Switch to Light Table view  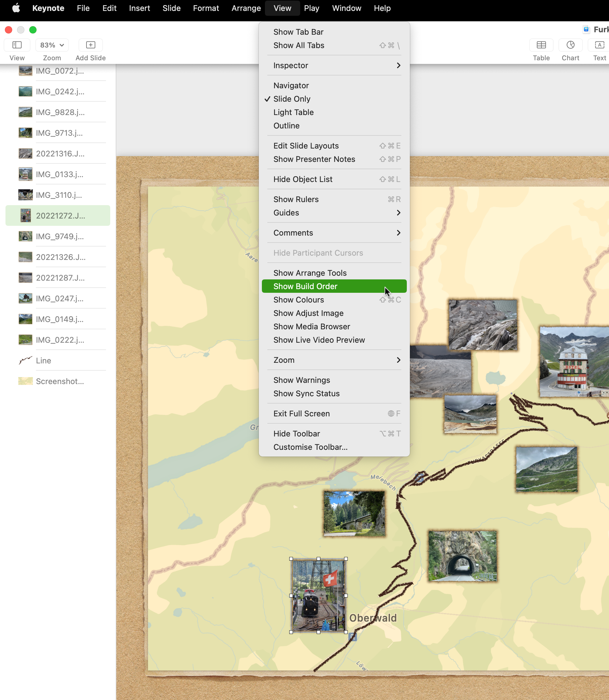(334, 112)
